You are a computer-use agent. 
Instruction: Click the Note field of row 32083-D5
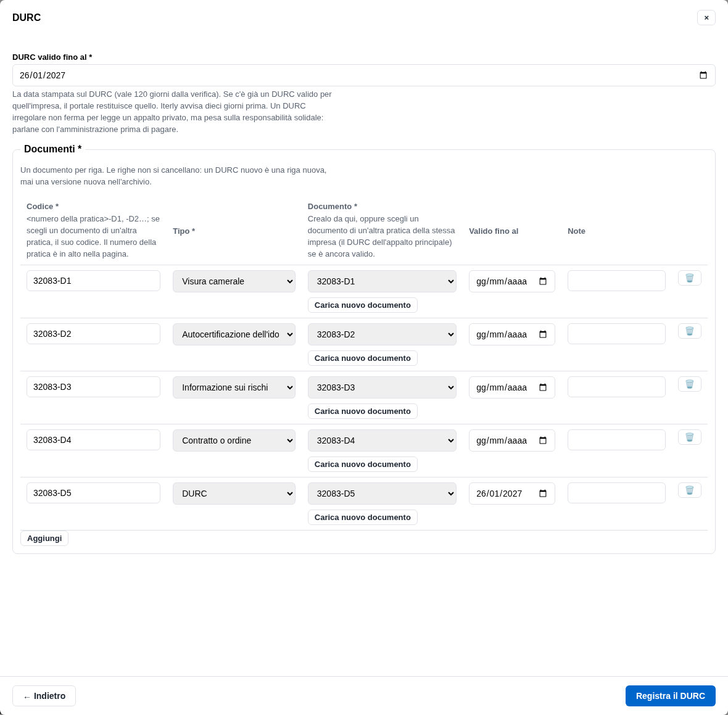click(616, 493)
